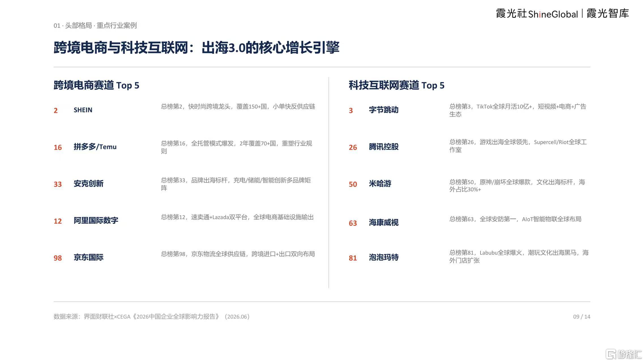Click 安克创新 description '总榜第33，品牌出海标杆'
The image size is (644, 362).
pos(236,184)
